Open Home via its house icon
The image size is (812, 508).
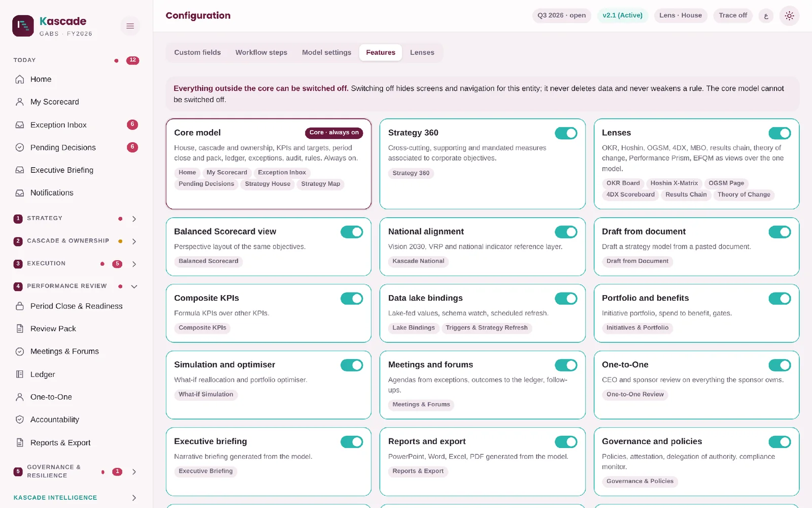click(20, 79)
